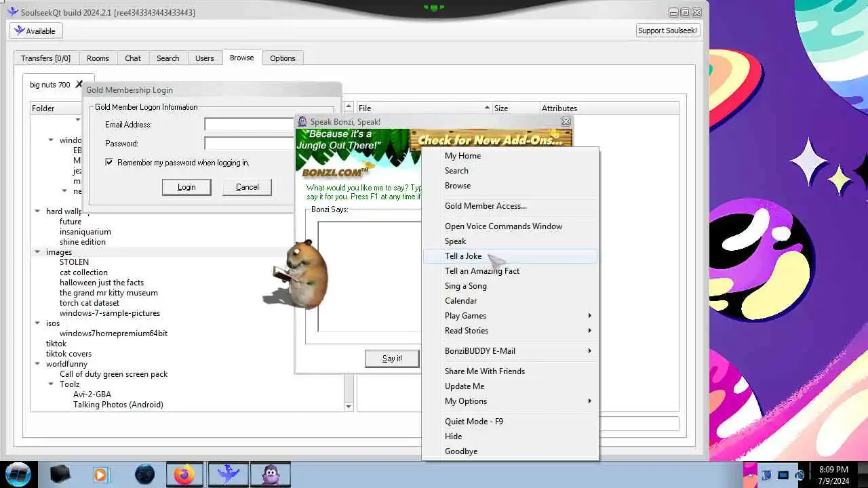This screenshot has height=488, width=868.
Task: Focus the Password field
Action: 249,144
